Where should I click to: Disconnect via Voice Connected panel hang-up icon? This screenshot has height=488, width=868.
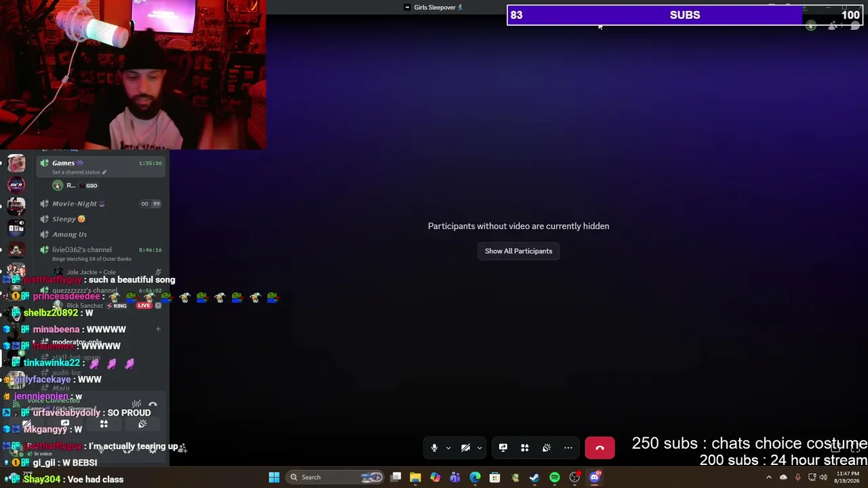coord(153,405)
